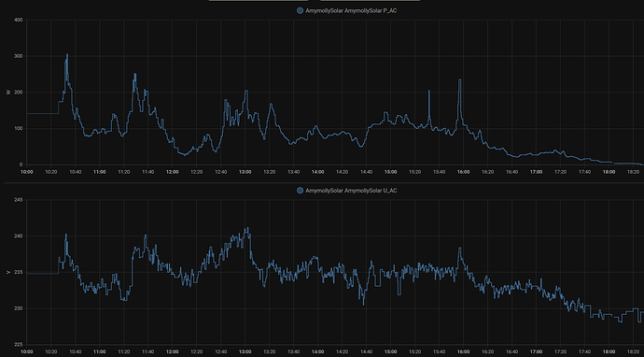The height and width of the screenshot is (357, 644).
Task: Click the narrow power spike near 15:32
Action: click(429, 91)
